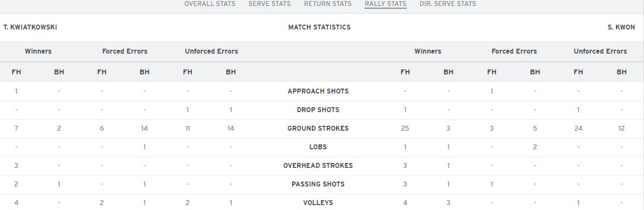Viewport: 644px width, 210px height.
Task: Open the Return Stats tab
Action: tap(328, 4)
